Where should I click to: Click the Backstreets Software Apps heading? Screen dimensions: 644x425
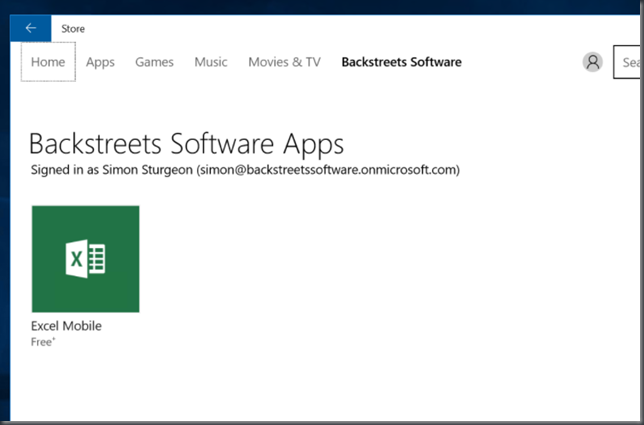coord(186,145)
